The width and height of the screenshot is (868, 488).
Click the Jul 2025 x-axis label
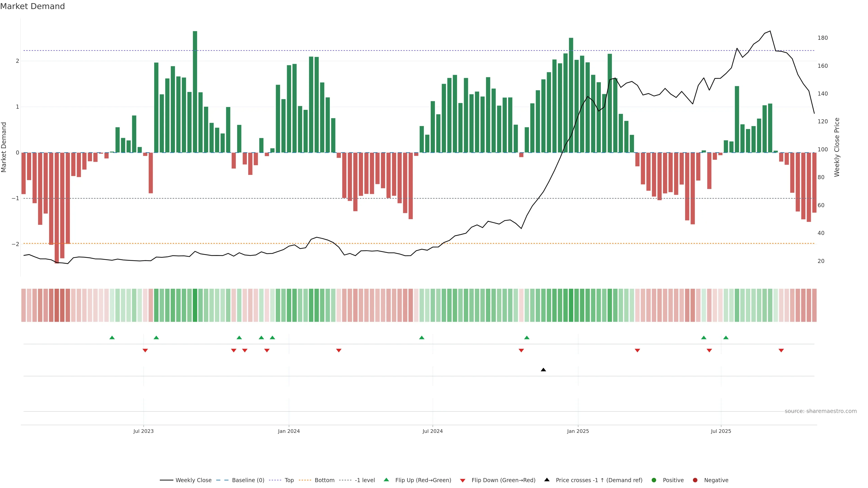click(721, 431)
